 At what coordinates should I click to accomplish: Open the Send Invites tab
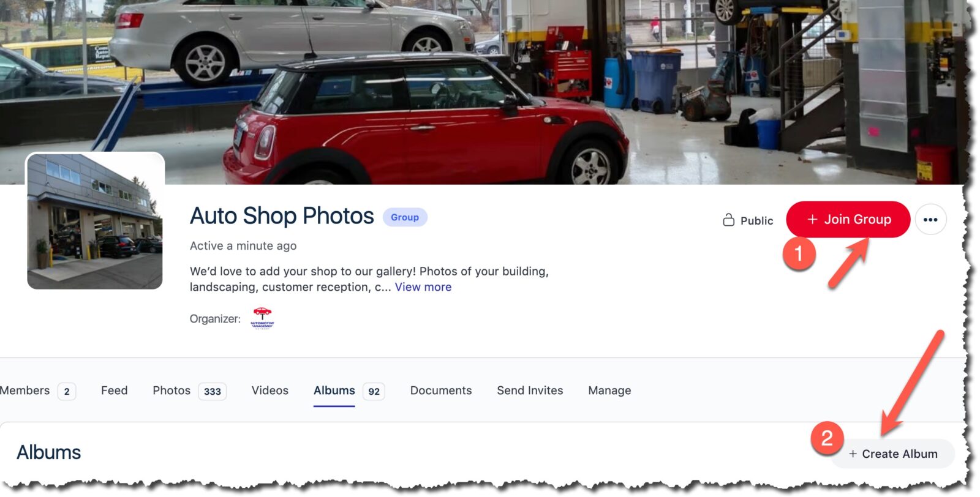pyautogui.click(x=530, y=390)
